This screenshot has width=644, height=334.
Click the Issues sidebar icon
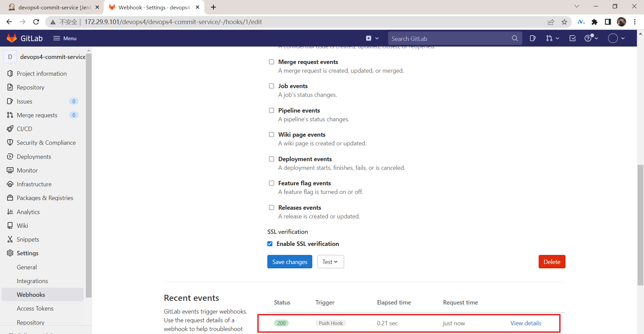10,101
